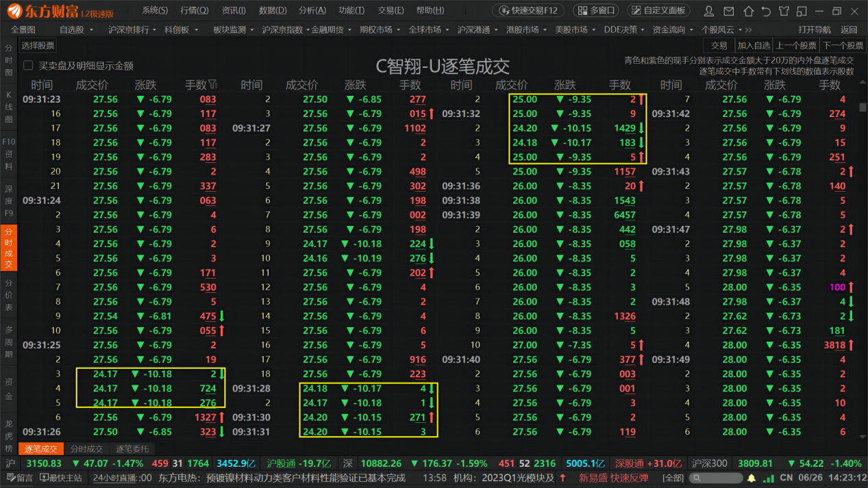This screenshot has height=488, width=868.
Task: Expand the more market tabs chevron (>>)
Action: click(748, 29)
